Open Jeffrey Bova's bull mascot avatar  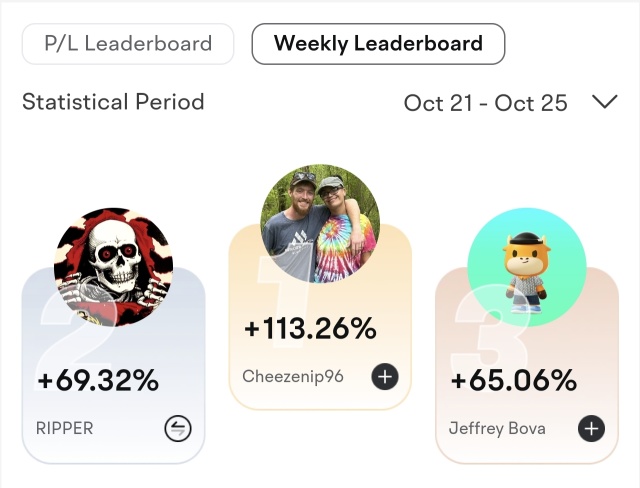(x=527, y=267)
